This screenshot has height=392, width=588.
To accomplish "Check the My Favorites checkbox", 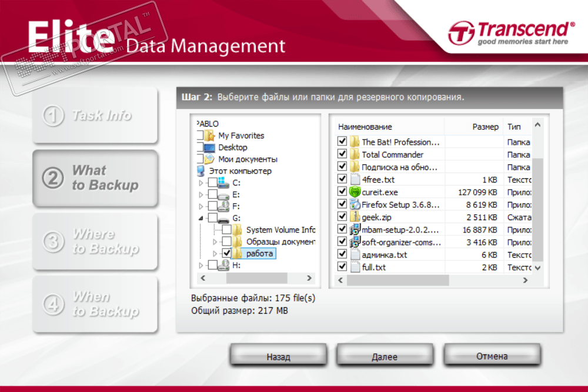I will (200, 135).
